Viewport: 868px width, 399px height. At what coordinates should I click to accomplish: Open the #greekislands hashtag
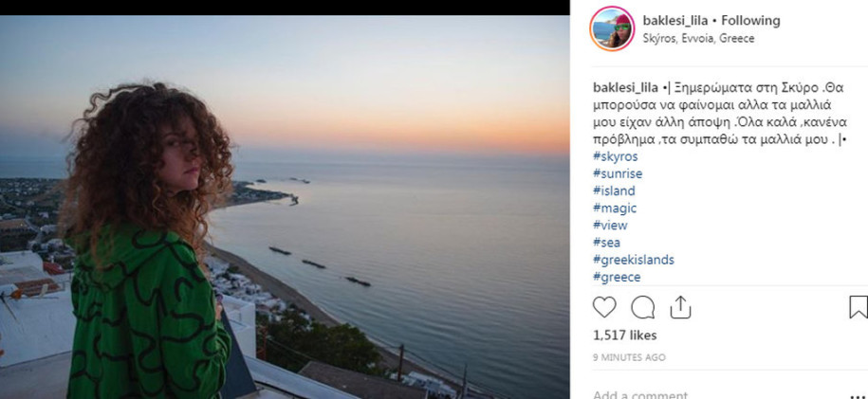tap(634, 260)
